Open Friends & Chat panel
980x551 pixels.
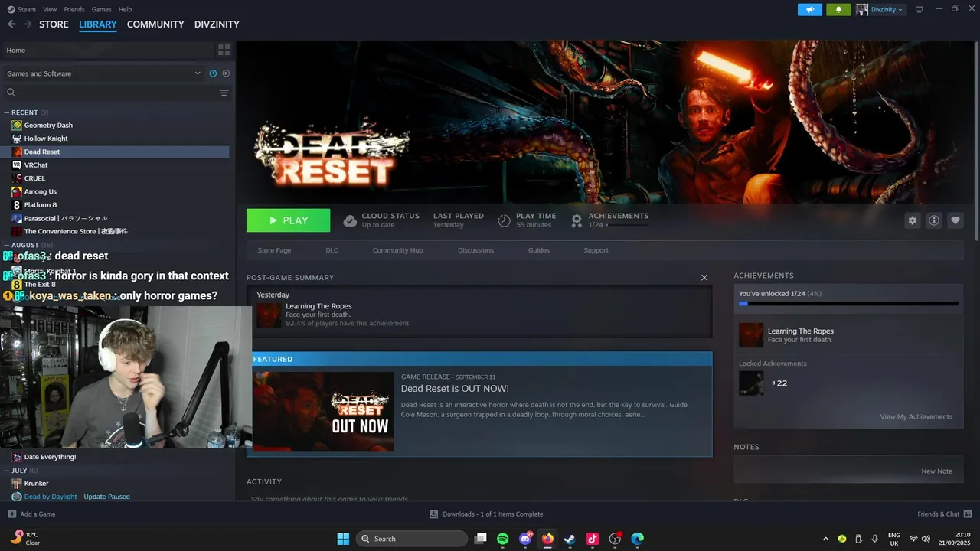point(944,514)
